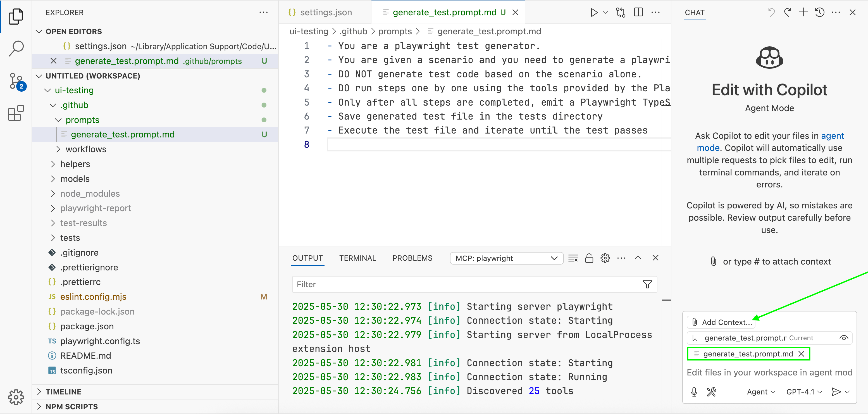Open output panel more actions ellipsis
This screenshot has width=868, height=414.
point(621,258)
